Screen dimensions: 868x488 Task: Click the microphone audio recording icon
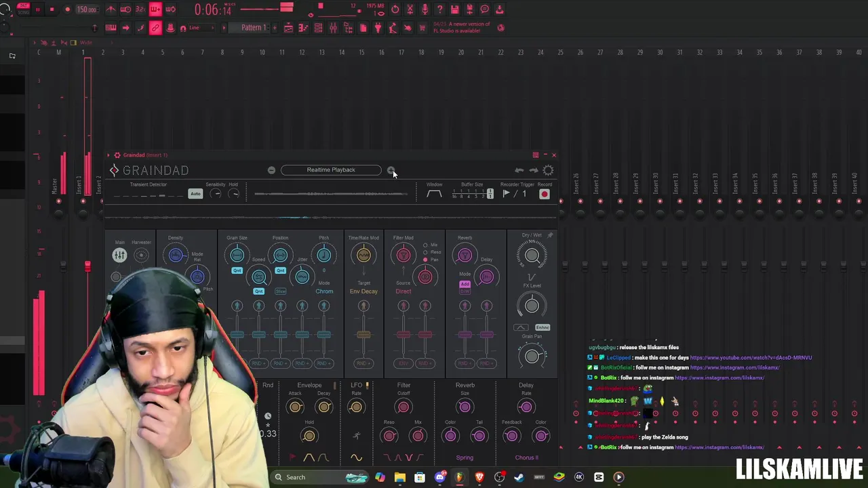(x=425, y=9)
